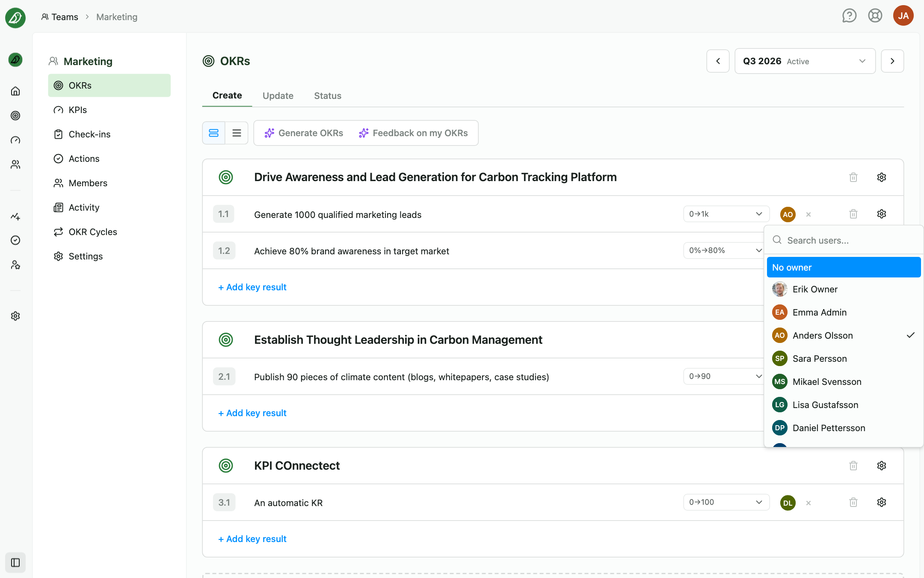Click the green leaf app logo

click(x=15, y=18)
